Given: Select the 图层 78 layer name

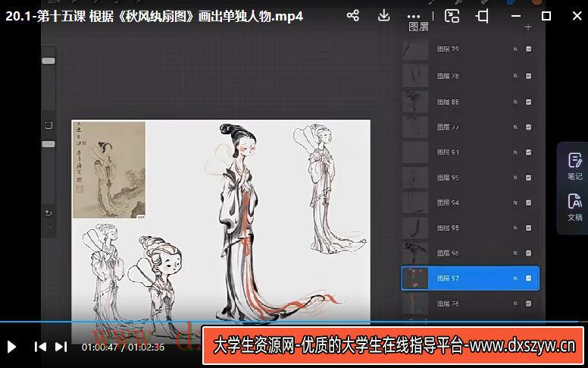Looking at the screenshot, I should [x=448, y=76].
